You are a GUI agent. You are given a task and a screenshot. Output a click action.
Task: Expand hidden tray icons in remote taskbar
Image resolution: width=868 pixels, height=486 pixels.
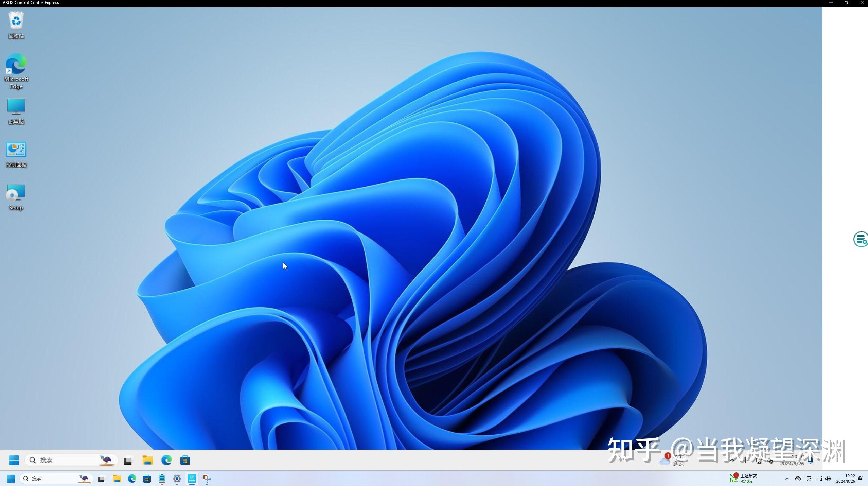(732, 461)
